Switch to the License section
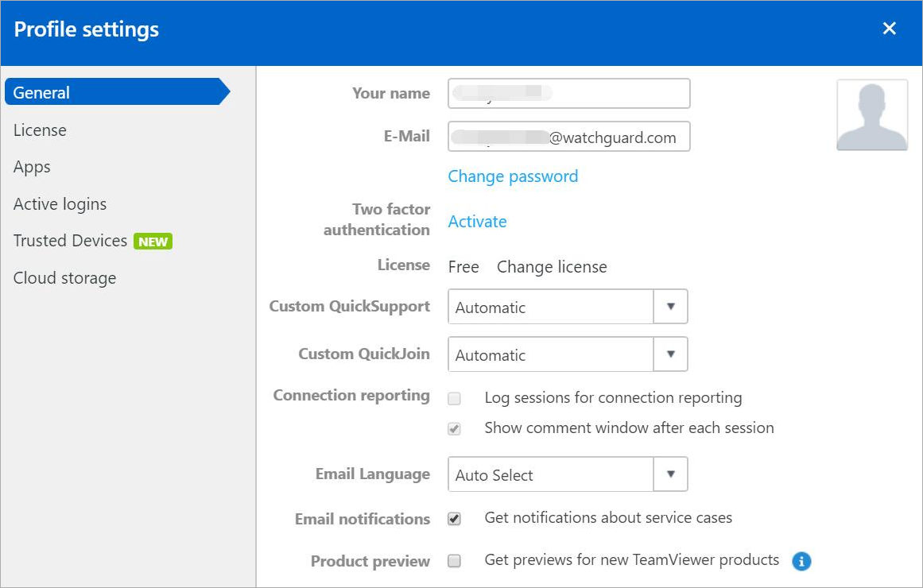This screenshot has height=588, width=923. (40, 130)
